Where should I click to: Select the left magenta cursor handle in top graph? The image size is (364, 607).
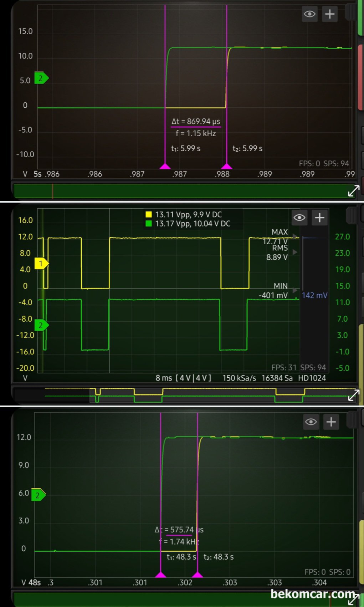pos(165,166)
